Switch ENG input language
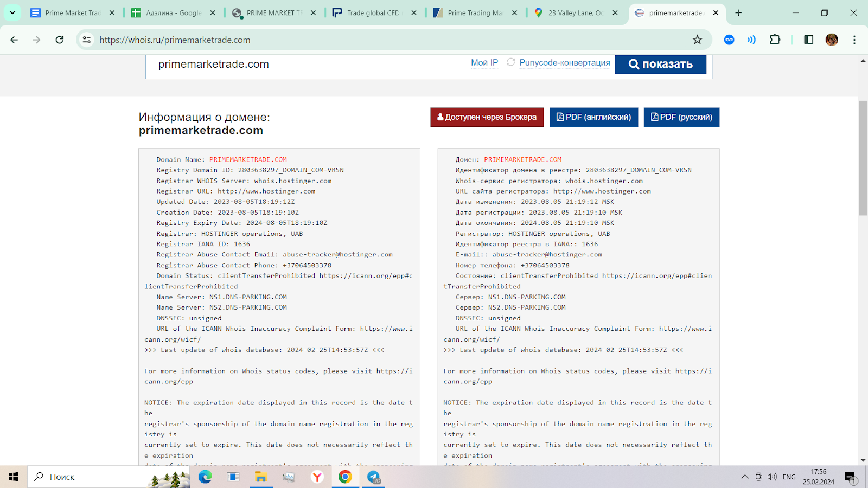Image resolution: width=868 pixels, height=488 pixels. tap(789, 477)
